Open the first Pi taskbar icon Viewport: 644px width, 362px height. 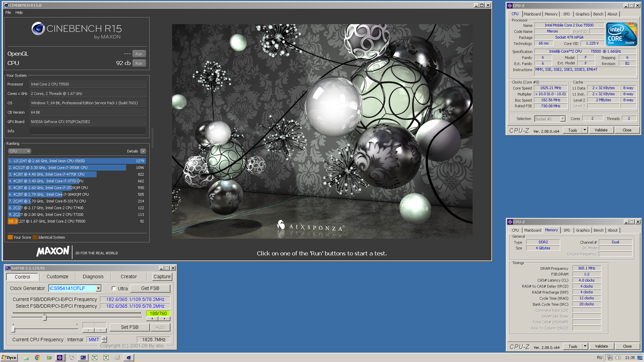95,358
